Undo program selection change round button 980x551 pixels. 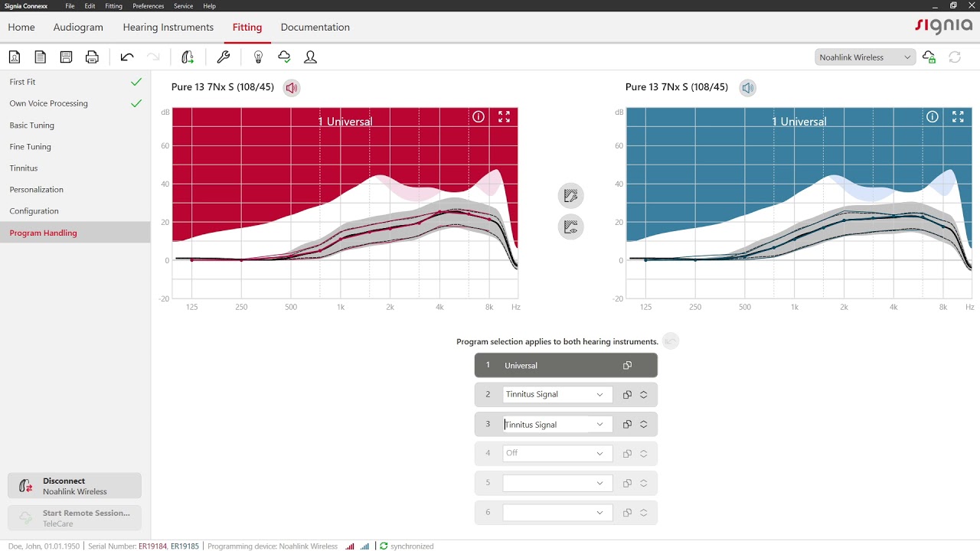click(671, 341)
